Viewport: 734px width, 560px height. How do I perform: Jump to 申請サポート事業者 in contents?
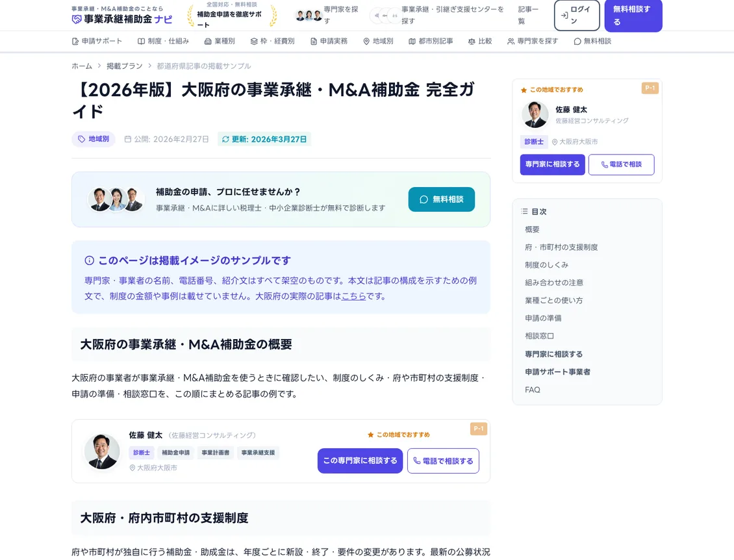pos(557,372)
